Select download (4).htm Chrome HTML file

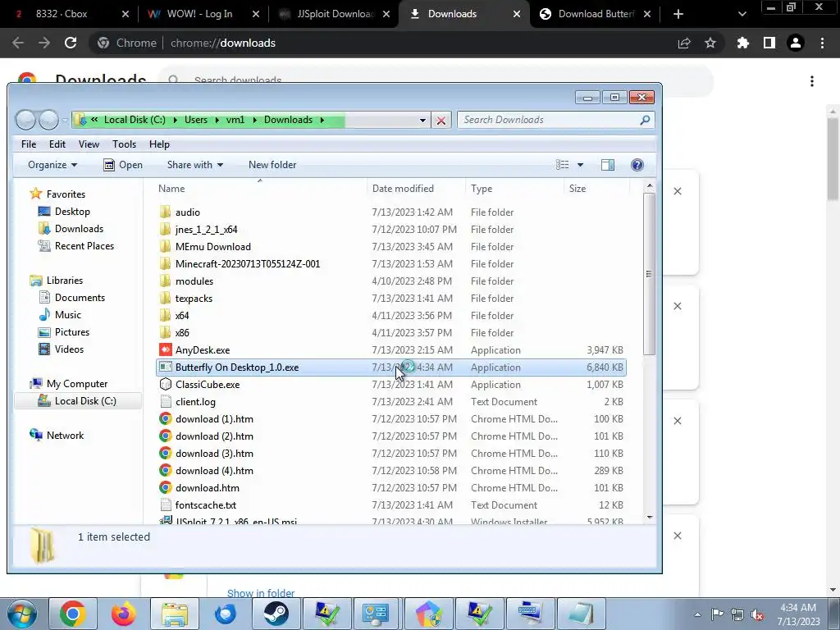(x=214, y=471)
